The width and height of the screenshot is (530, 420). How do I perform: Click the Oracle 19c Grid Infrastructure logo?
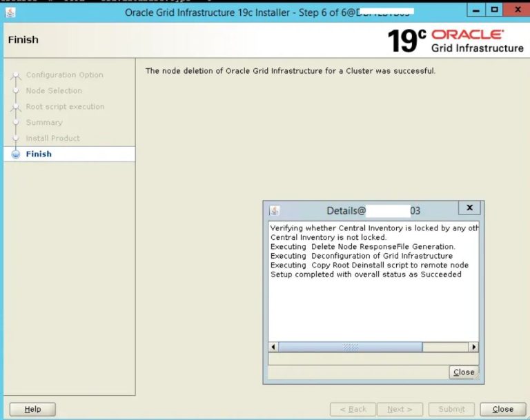tap(455, 41)
